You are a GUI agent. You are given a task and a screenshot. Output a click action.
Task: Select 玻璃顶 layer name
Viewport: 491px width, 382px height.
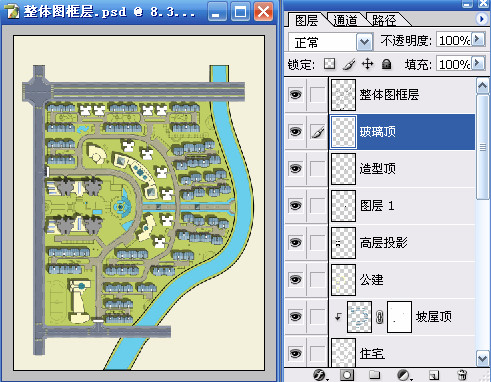(378, 132)
